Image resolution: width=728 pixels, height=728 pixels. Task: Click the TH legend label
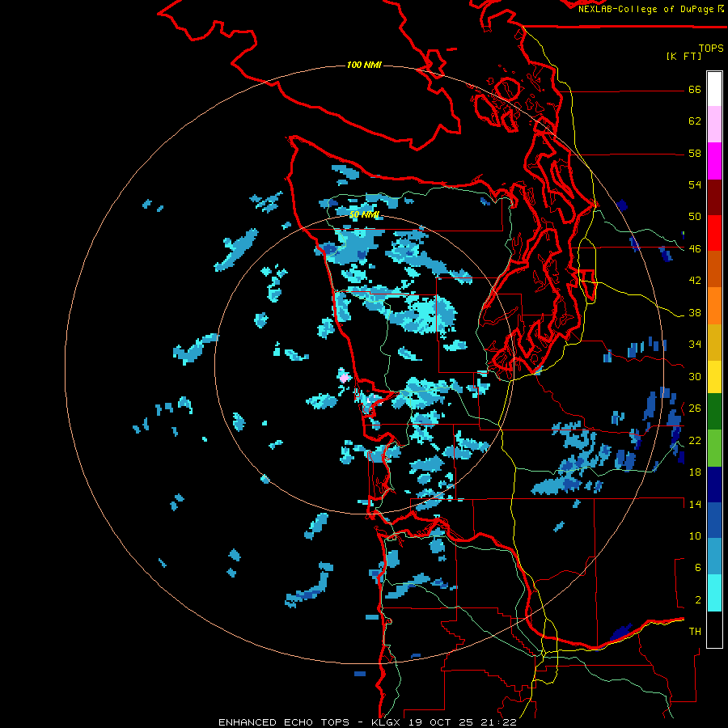point(695,632)
